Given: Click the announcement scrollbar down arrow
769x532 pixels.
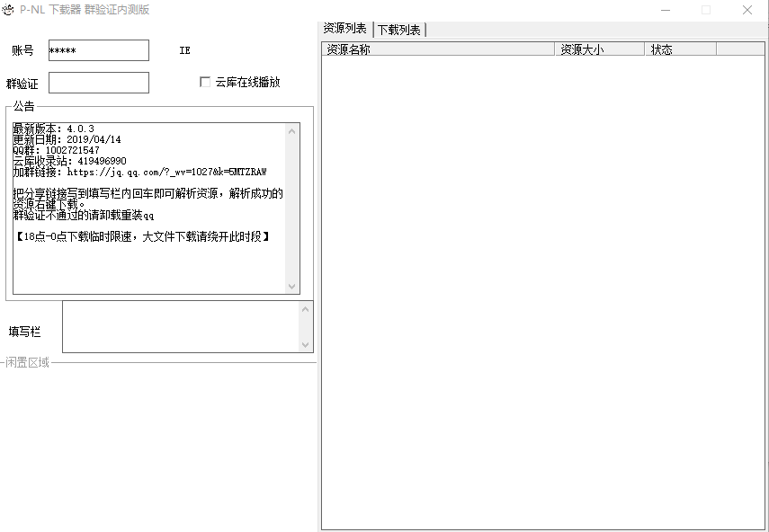Looking at the screenshot, I should coord(291,287).
